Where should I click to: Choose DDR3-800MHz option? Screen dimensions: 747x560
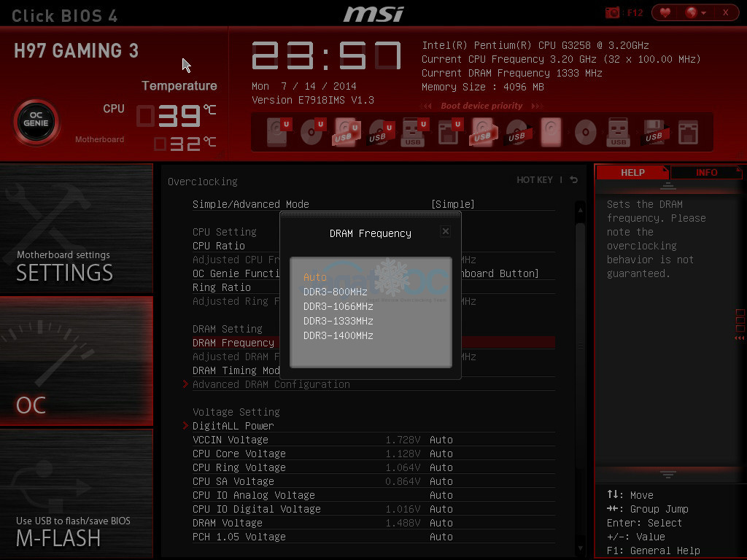pos(335,292)
